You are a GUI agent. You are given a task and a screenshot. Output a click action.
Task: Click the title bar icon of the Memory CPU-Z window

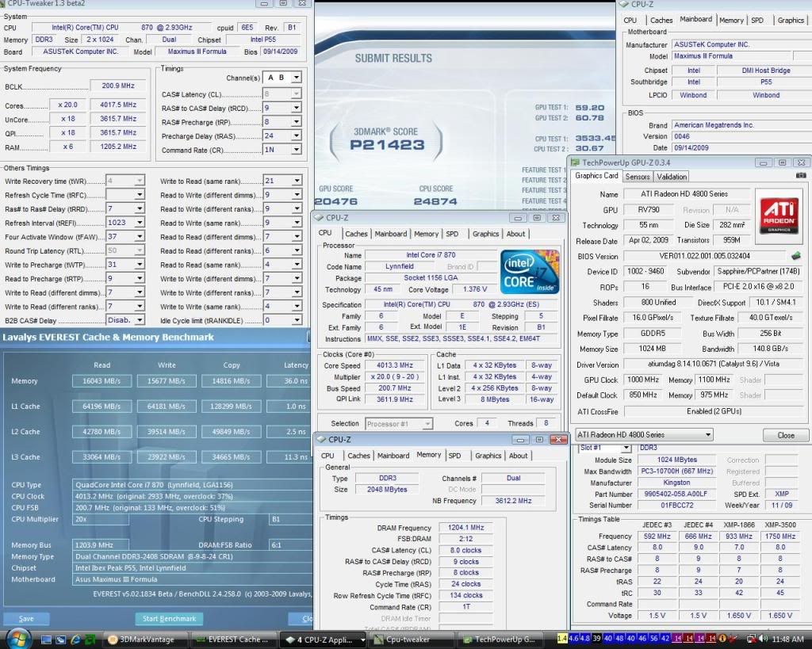pyautogui.click(x=321, y=439)
